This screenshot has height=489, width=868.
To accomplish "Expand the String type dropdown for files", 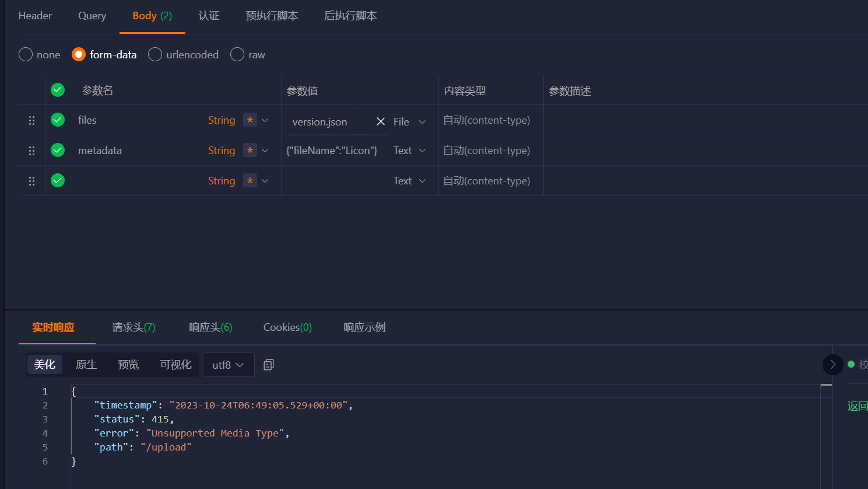I will 265,120.
